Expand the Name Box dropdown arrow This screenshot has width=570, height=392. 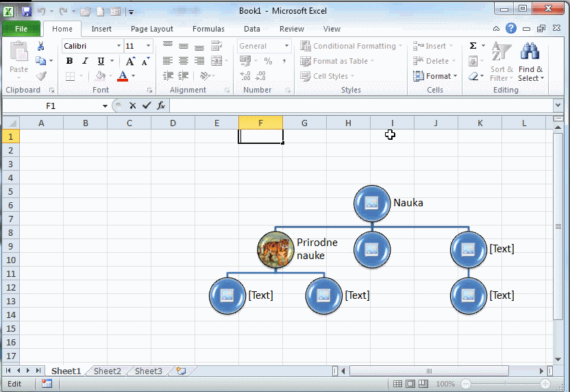105,106
